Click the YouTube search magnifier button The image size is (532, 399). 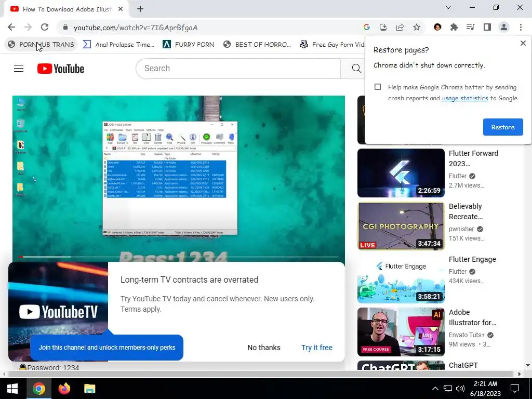click(x=356, y=68)
